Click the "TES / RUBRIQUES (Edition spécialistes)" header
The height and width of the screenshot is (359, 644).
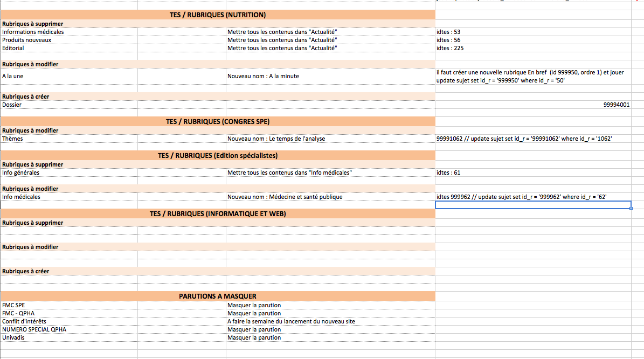coord(217,155)
